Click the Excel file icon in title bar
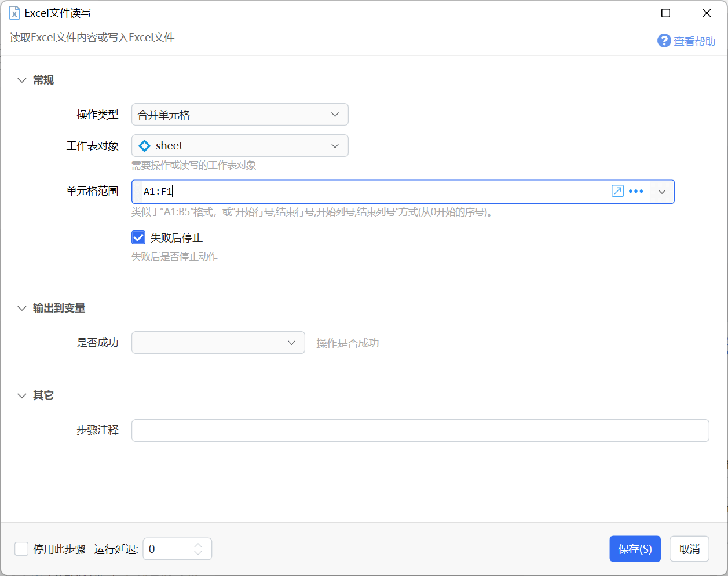The height and width of the screenshot is (576, 728). [14, 13]
